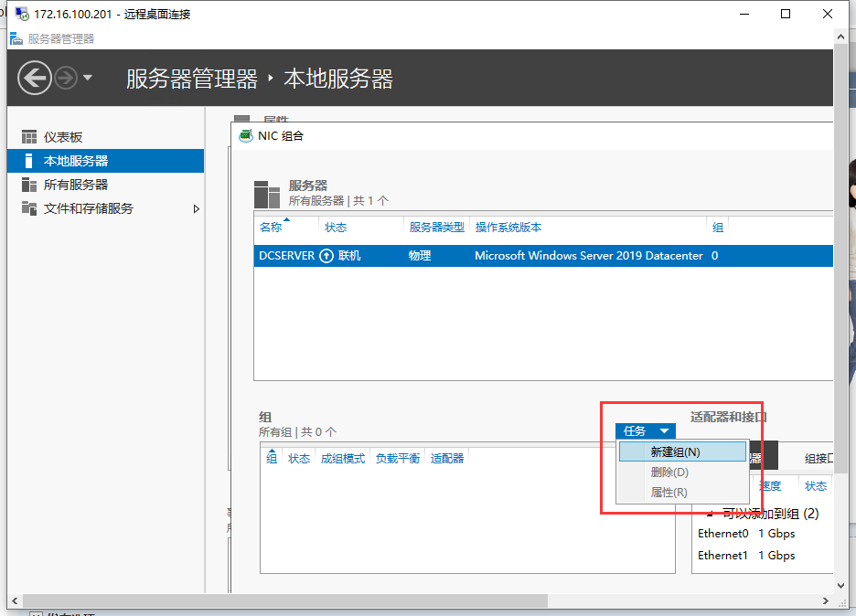Click the servers section icon
The height and width of the screenshot is (616, 856).
pos(267,195)
